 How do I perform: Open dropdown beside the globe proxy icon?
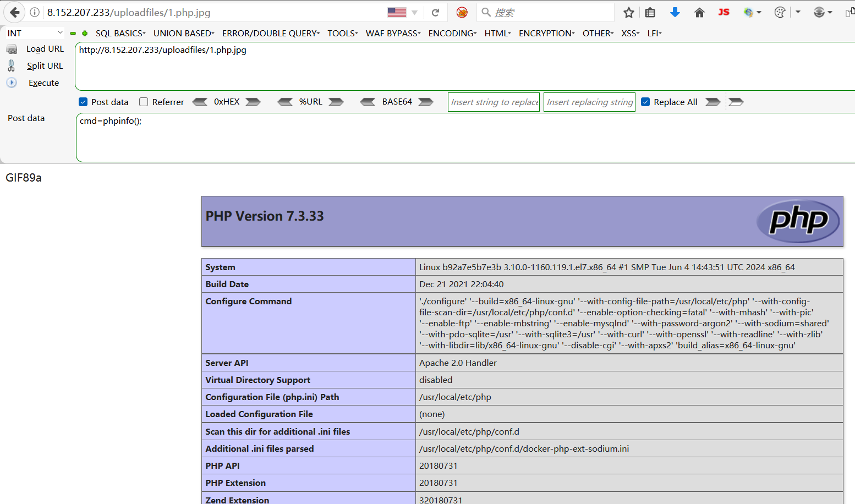[759, 12]
